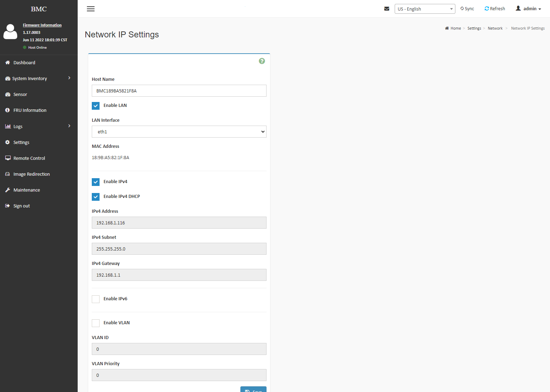
Task: Open the envelope messages icon
Action: click(387, 9)
